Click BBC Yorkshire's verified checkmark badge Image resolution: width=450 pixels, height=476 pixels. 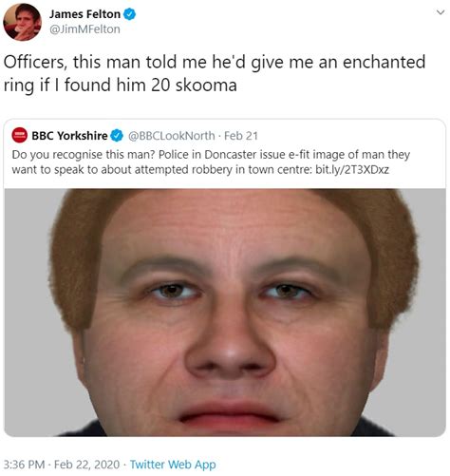point(117,136)
